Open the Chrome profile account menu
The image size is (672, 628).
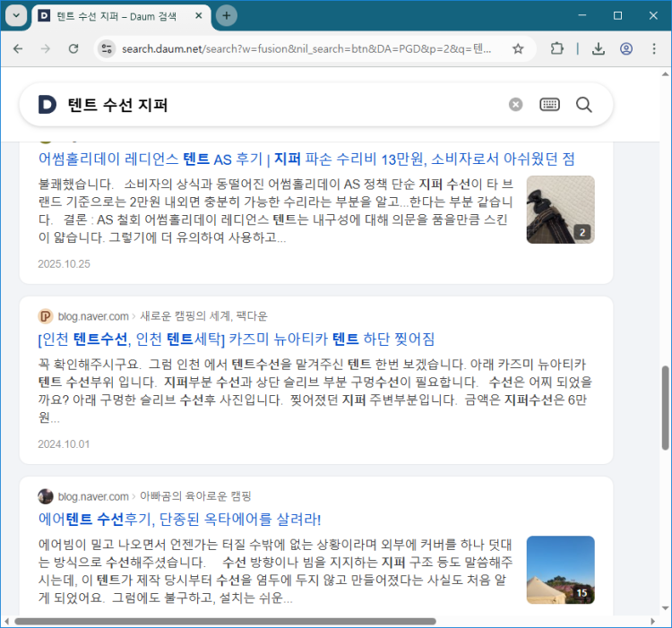point(626,49)
